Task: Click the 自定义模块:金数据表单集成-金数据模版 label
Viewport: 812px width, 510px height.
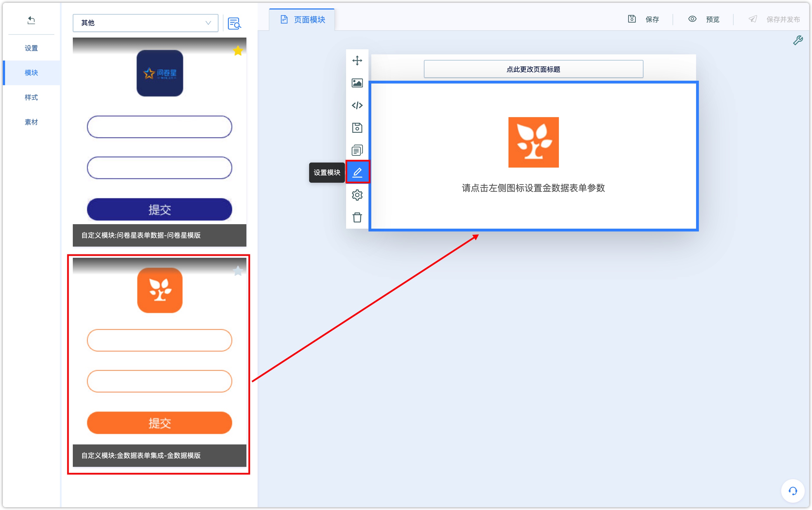Action: (141, 456)
